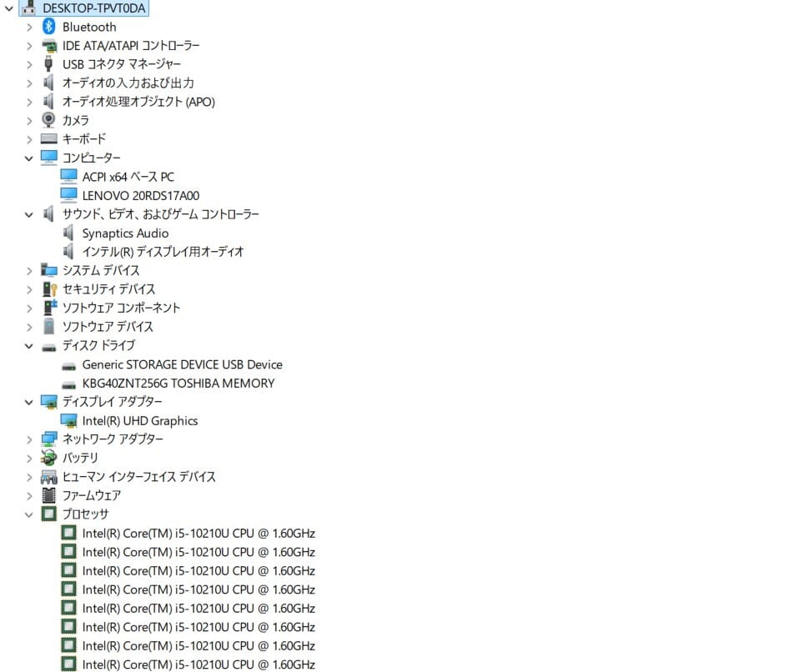Viewport: 788px width, 672px height.
Task: Click the ネットワーク アダプター icon
Action: 49,439
